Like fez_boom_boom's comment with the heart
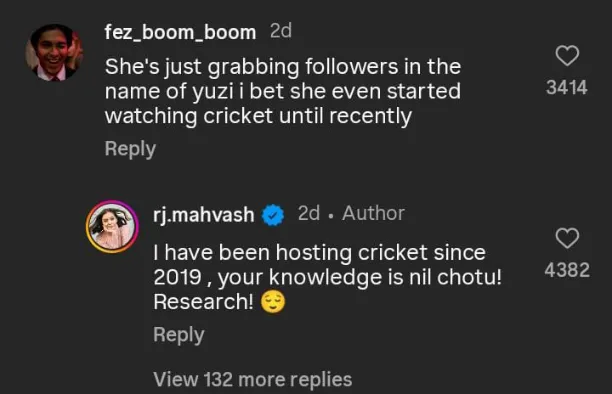 [x=567, y=56]
